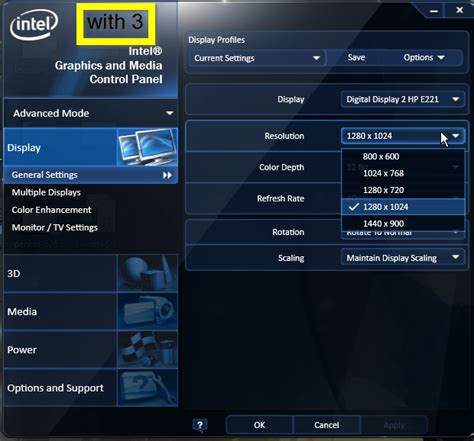Click the Options and Support wrench icon
474x441 pixels.
click(147, 388)
